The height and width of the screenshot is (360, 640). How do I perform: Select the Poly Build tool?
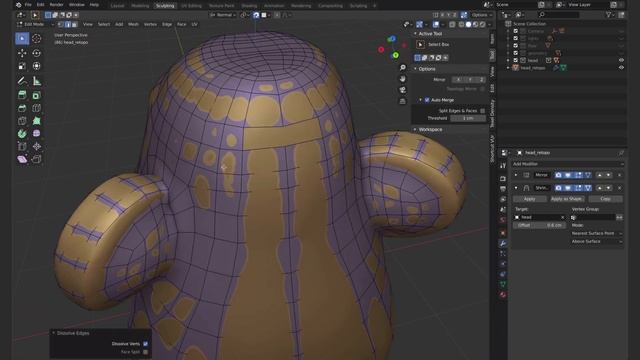coord(36,121)
